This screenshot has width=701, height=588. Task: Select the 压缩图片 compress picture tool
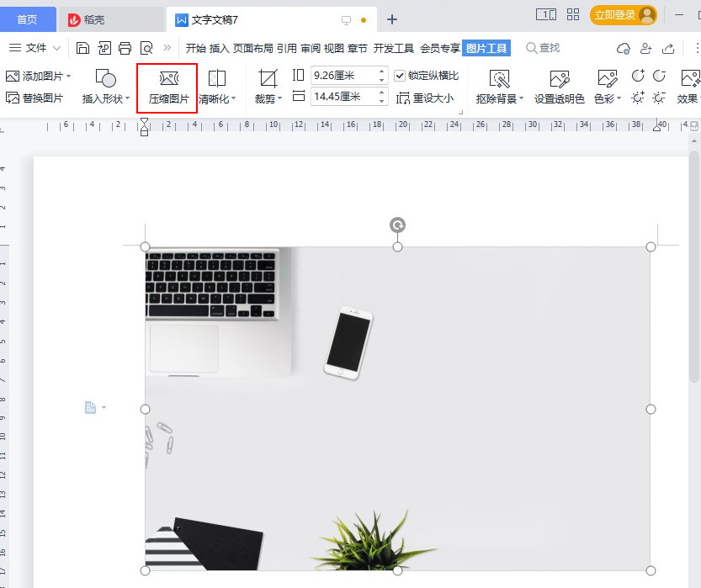(167, 87)
